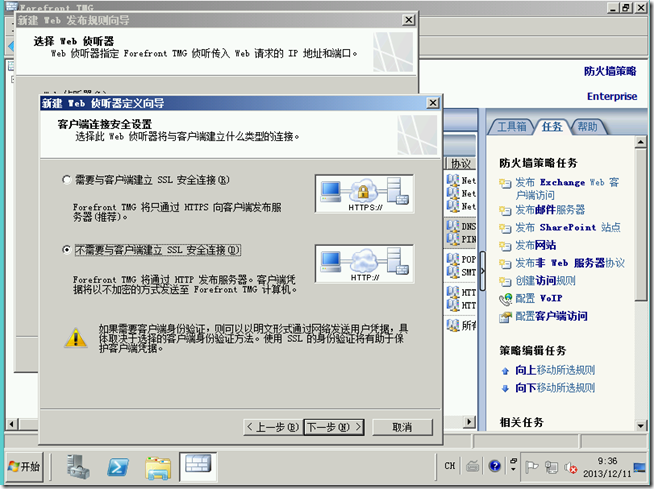This screenshot has height=489, width=654.
Task: Click the Publish mail servers icon
Action: (x=505, y=210)
